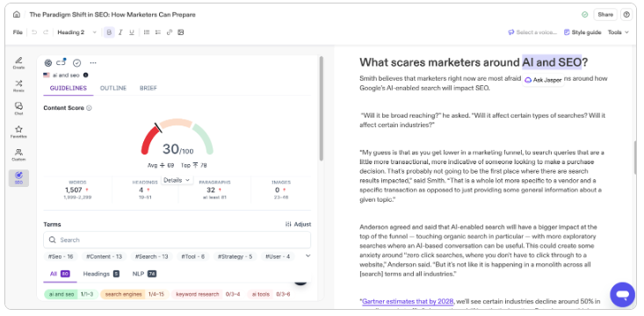The width and height of the screenshot is (644, 316).
Task: Insert a checklist
Action: (x=158, y=32)
